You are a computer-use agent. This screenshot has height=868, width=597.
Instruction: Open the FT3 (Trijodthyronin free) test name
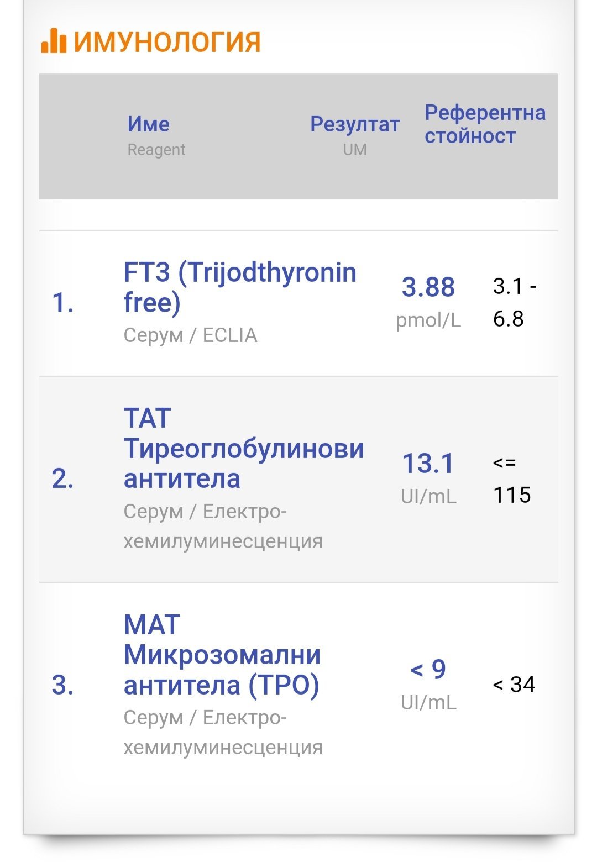coord(240,287)
